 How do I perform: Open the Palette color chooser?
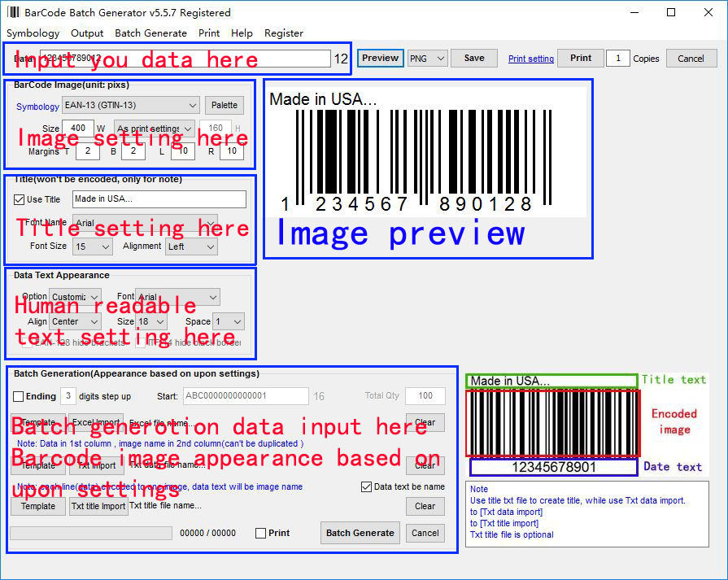coord(225,106)
